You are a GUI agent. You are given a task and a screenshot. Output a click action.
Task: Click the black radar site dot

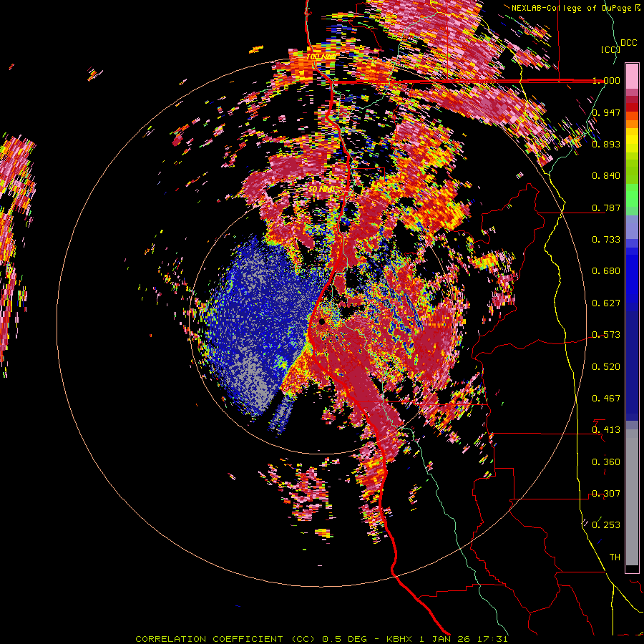pos(322,321)
